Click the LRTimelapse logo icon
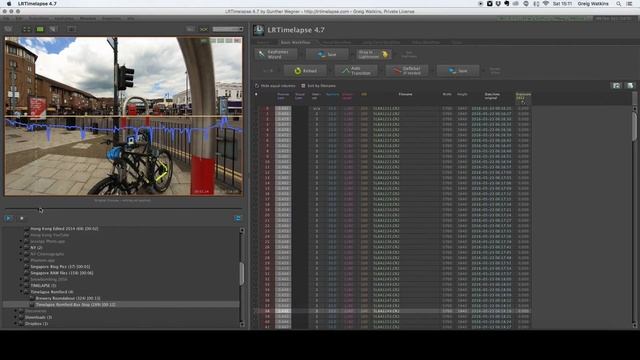This screenshot has height=360, width=640. (x=259, y=30)
